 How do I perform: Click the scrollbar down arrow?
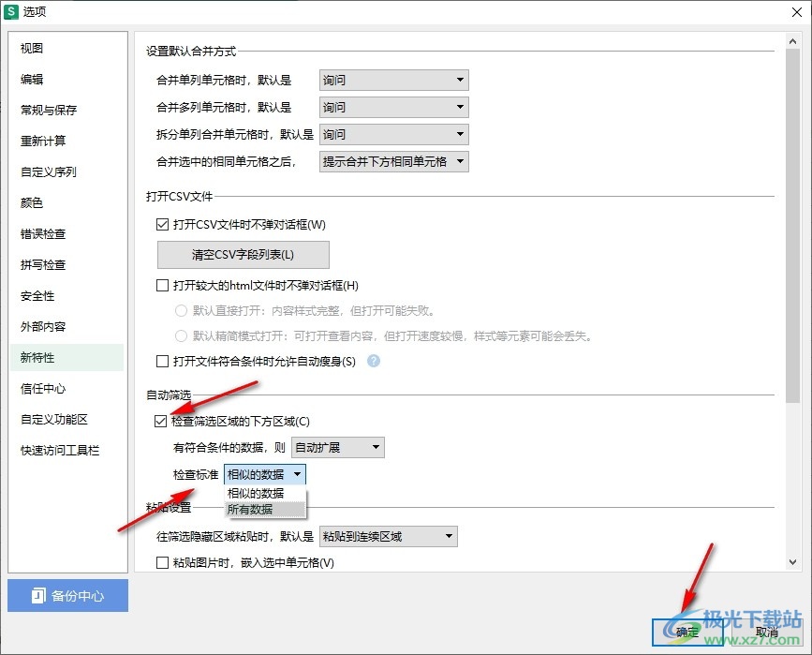click(792, 561)
